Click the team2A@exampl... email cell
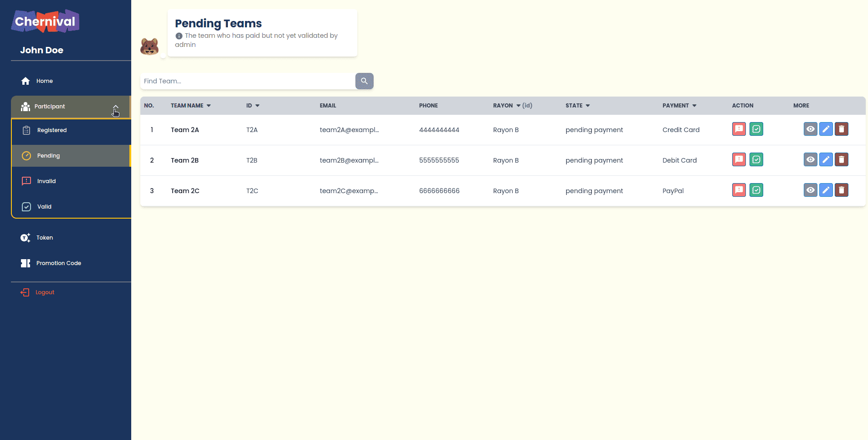 point(349,130)
